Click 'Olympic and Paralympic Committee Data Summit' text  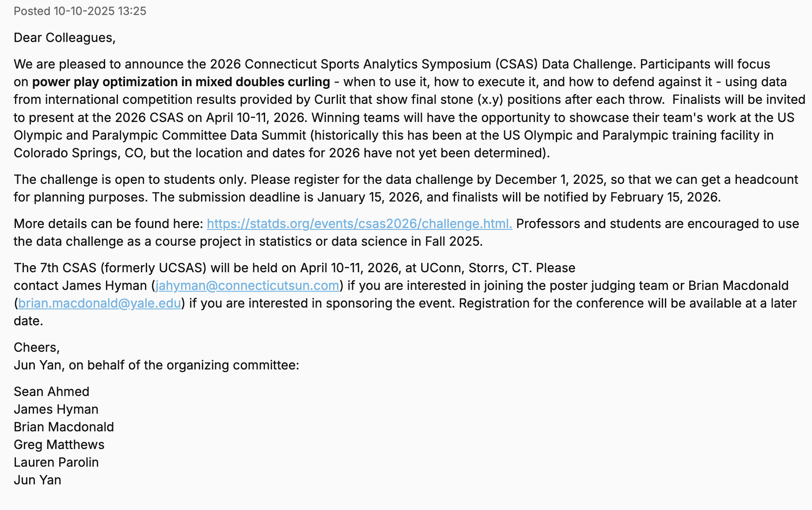pyautogui.click(x=160, y=135)
